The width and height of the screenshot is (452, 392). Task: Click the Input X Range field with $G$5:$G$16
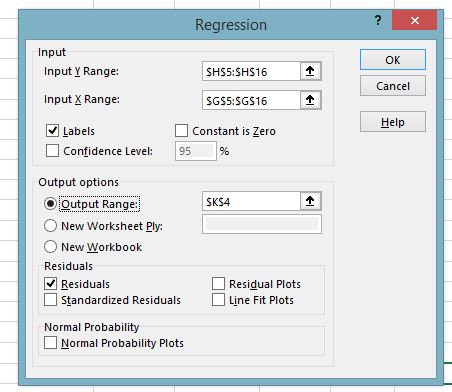(x=251, y=100)
